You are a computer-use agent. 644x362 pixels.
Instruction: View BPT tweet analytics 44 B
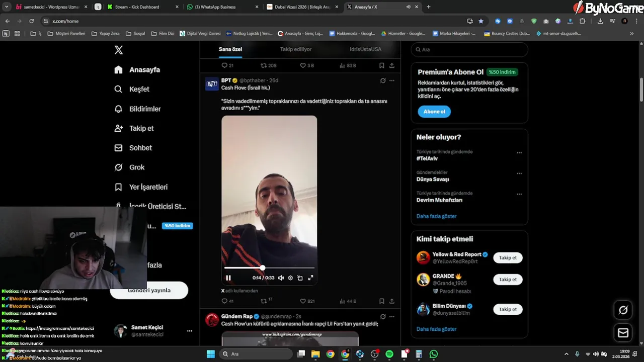348,301
